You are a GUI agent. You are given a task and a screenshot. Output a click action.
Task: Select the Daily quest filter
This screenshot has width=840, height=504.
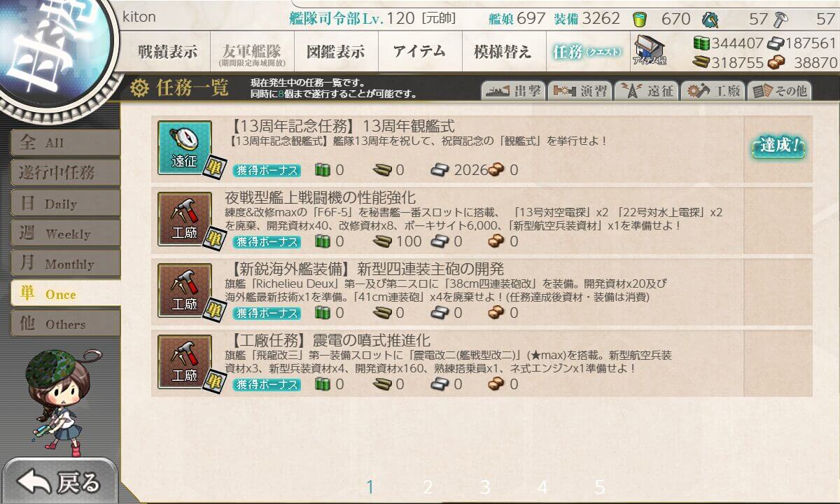click(64, 204)
